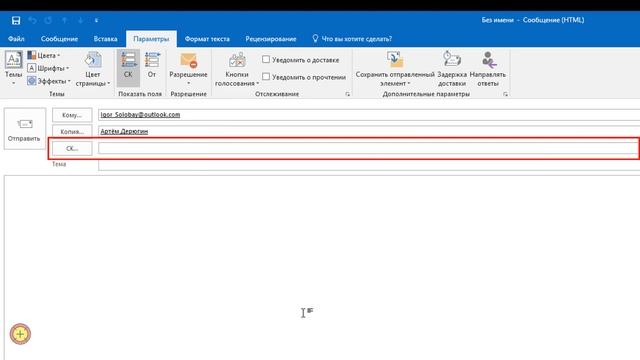640x360 pixels.
Task: Open the Кнопки голосования dropdown
Action: 237,69
